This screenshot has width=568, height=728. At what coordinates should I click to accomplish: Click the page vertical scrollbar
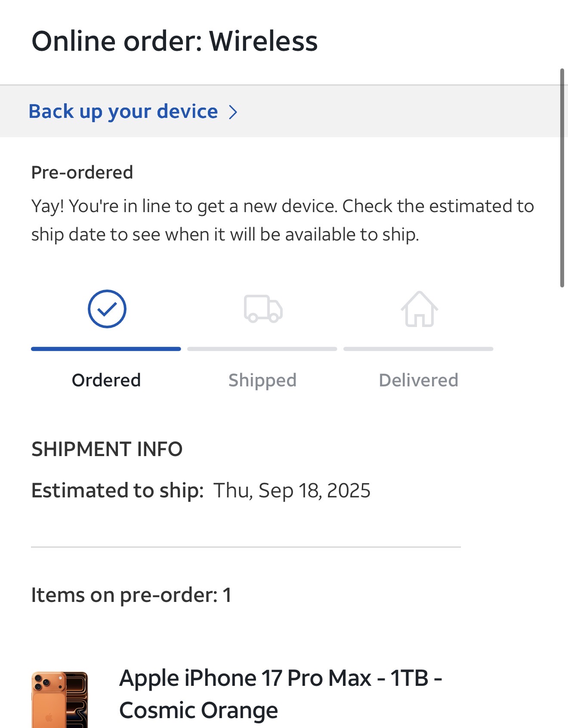pos(562,177)
